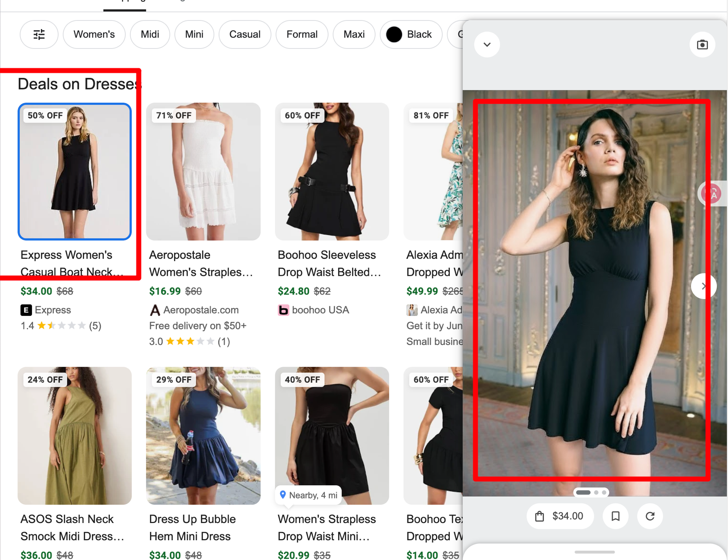This screenshot has width=728, height=560.
Task: Click the Express store logo icon
Action: click(x=26, y=310)
